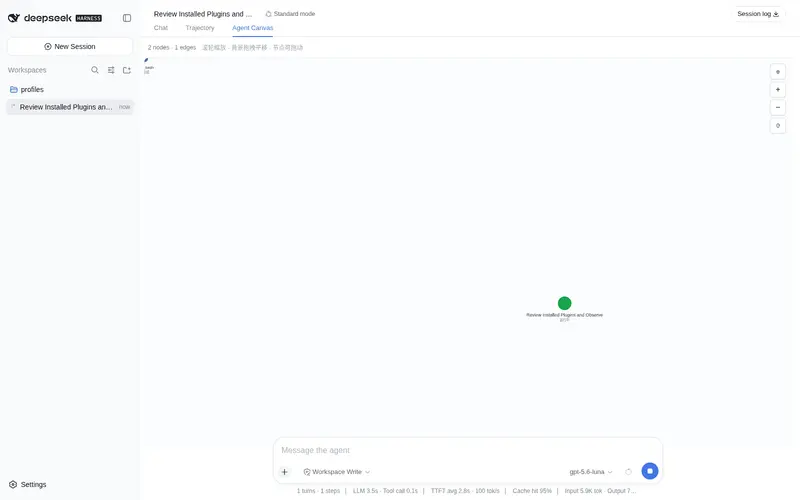This screenshot has height=500, width=800.
Task: Switch to the Chat tab
Action: (161, 28)
